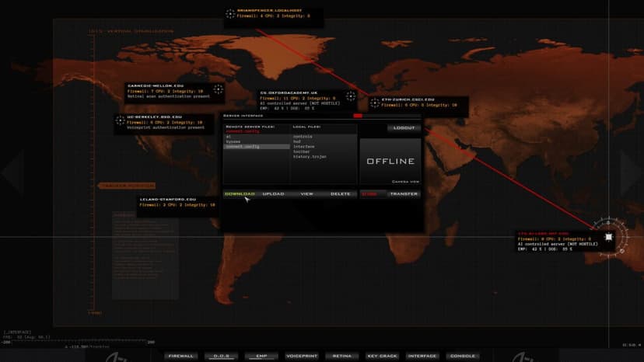Log out using the Logout button
Screen dimensions: 644x362
coord(404,127)
